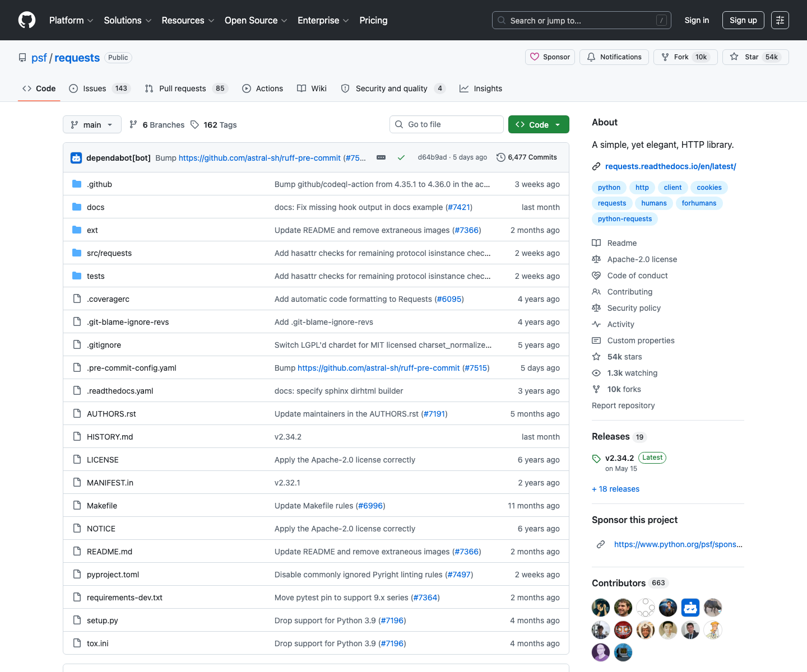This screenshot has height=672, width=807.
Task: Select the Code tab
Action: (39, 88)
